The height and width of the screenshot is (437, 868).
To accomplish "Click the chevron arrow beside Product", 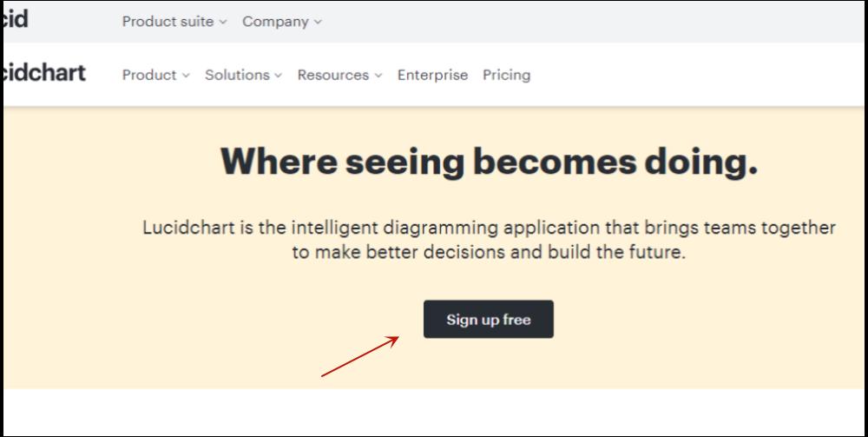I will coord(186,76).
